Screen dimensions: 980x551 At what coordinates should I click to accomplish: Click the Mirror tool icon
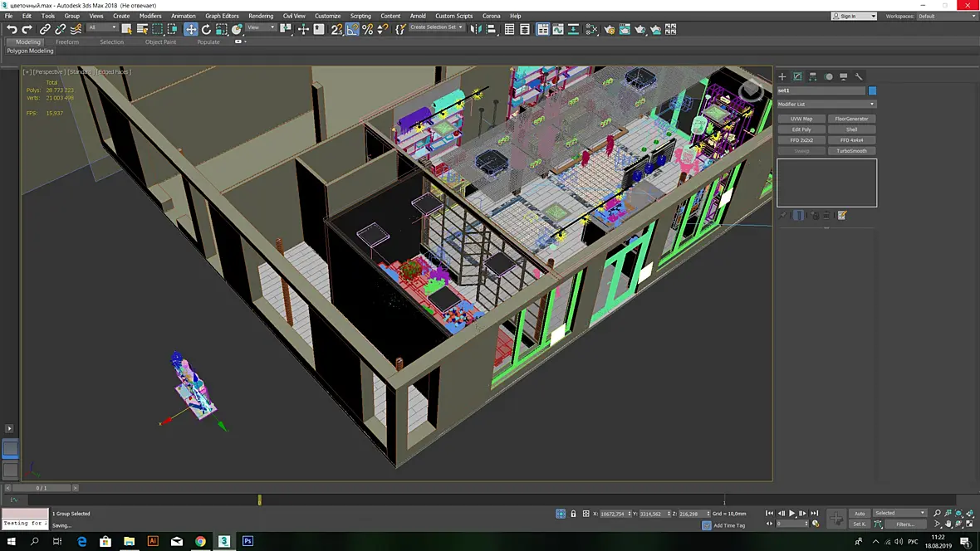coord(476,29)
